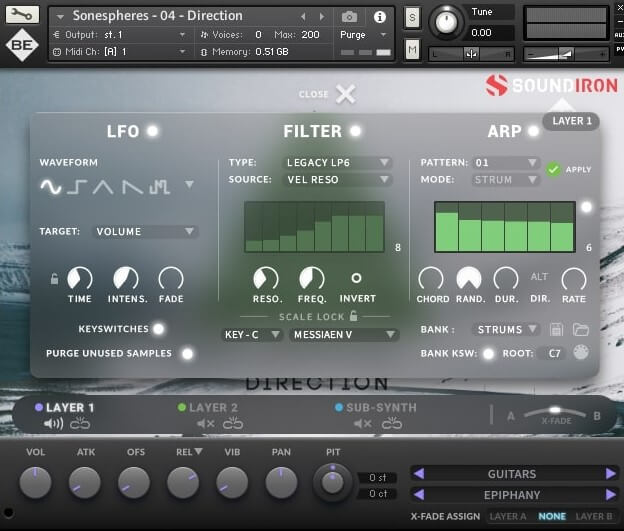624x531 pixels.
Task: Select previous Epiphany sound arrow
Action: 419,495
